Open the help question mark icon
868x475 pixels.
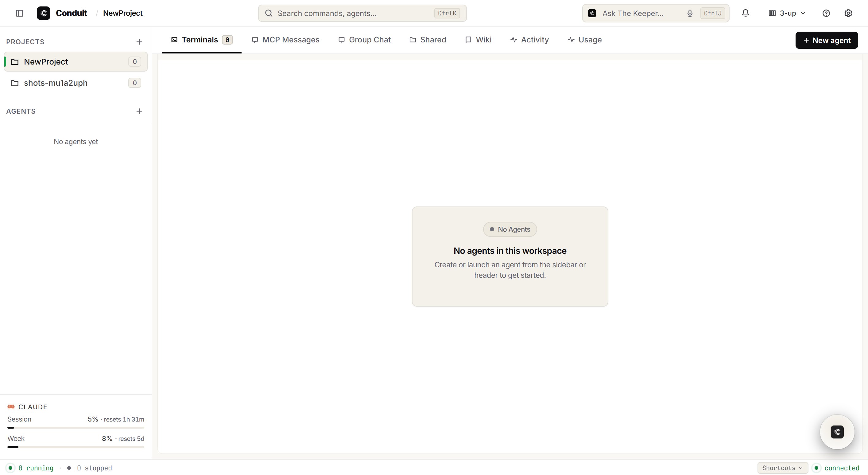(x=826, y=13)
